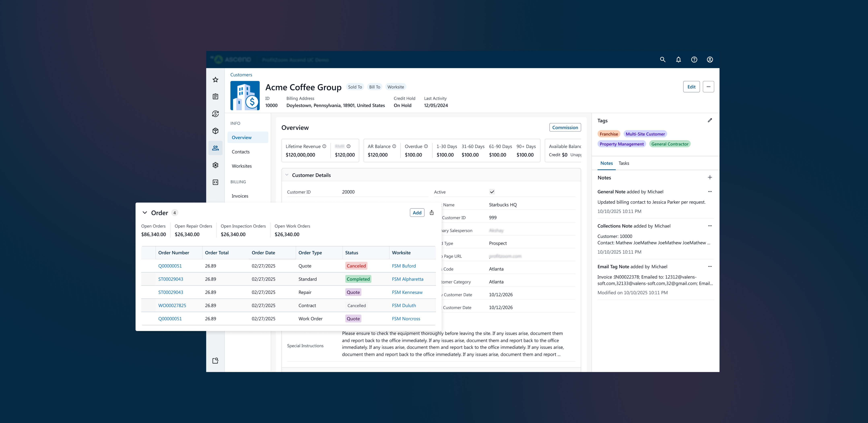
Task: Click the Bill To badge
Action: click(x=374, y=87)
